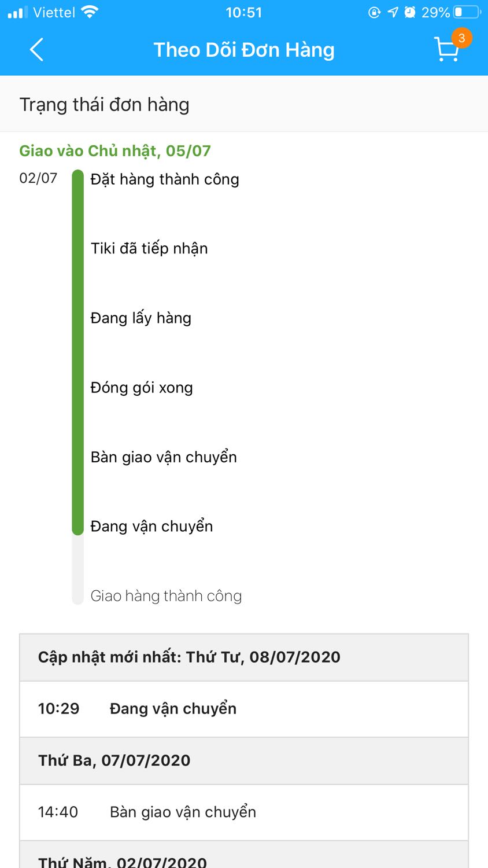Tap the cellular signal bars icon
Screen dimensions: 488x868
(x=17, y=12)
